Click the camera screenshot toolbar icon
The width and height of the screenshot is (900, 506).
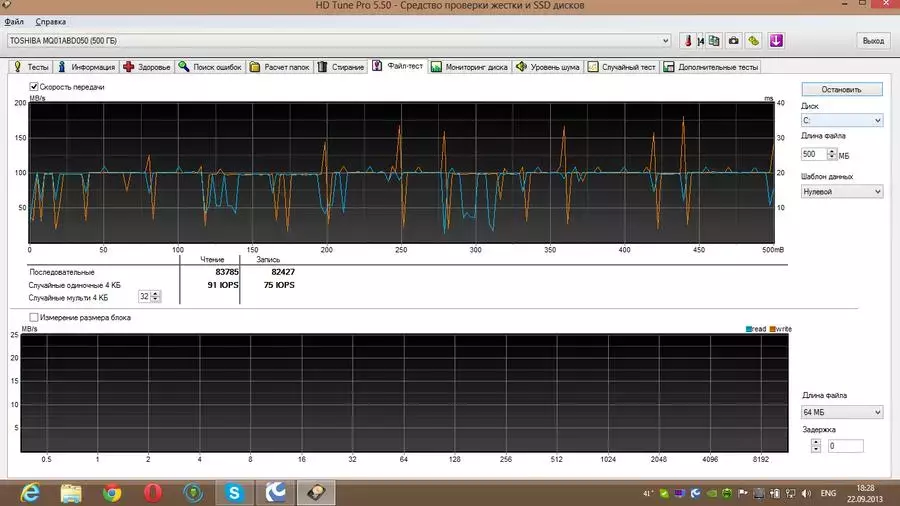coord(734,41)
